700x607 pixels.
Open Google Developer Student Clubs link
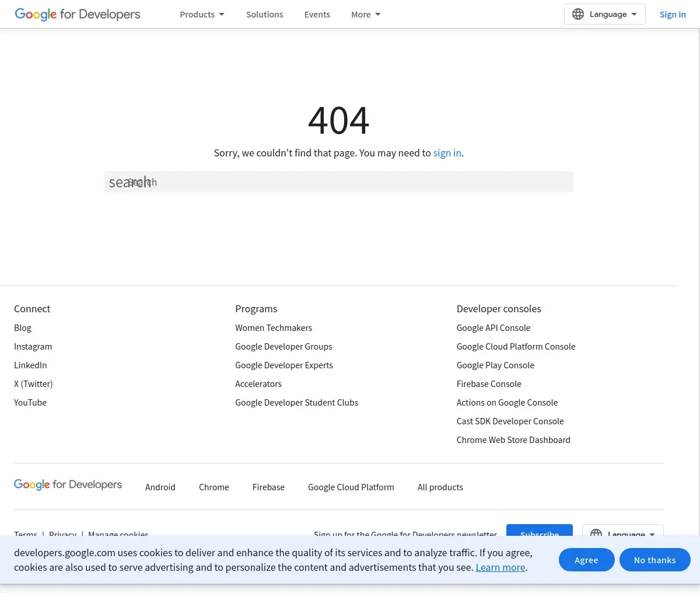point(297,403)
